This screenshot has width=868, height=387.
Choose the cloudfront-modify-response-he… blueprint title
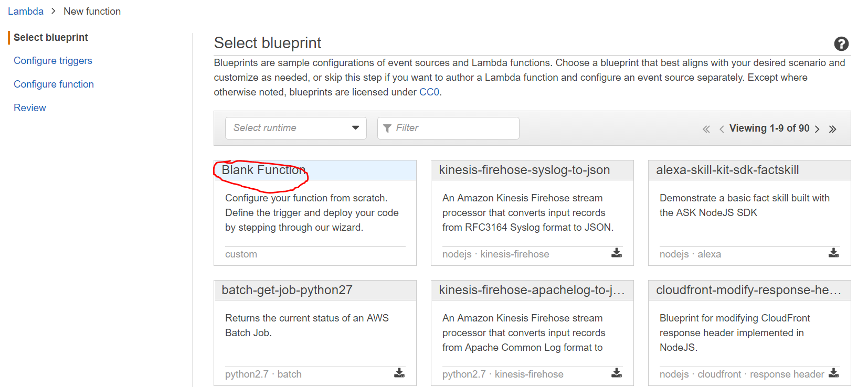(749, 290)
